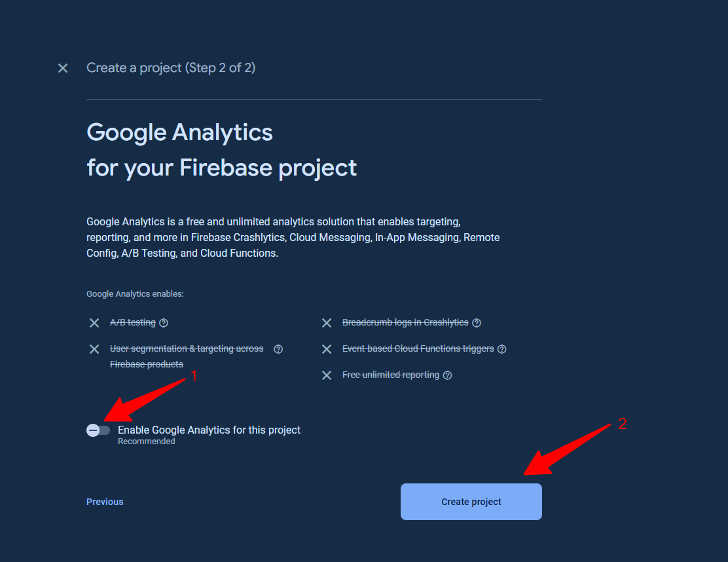
Task: Click the X mark beside A/B testing
Action: (94, 323)
